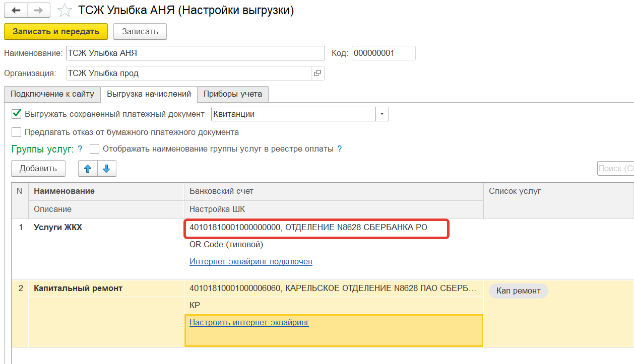
Task: Click bank account of Услуги ЖКХ
Action: point(308,228)
